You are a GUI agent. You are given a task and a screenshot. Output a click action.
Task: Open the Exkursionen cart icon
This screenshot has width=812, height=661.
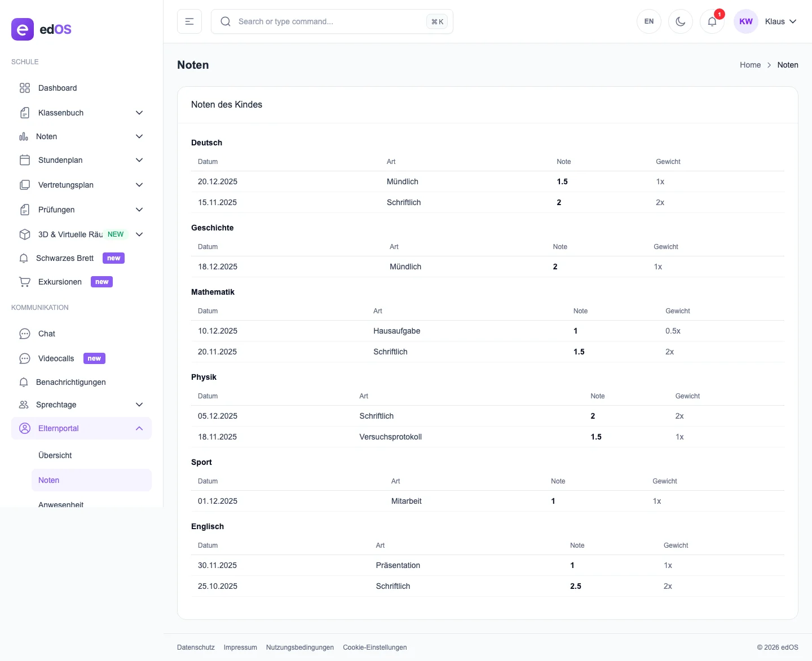[25, 282]
